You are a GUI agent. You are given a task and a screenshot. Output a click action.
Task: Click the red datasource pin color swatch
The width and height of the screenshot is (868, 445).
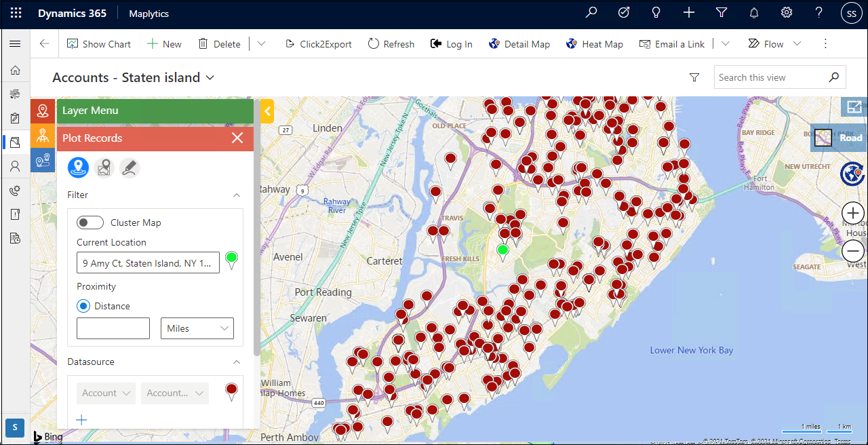point(231,391)
